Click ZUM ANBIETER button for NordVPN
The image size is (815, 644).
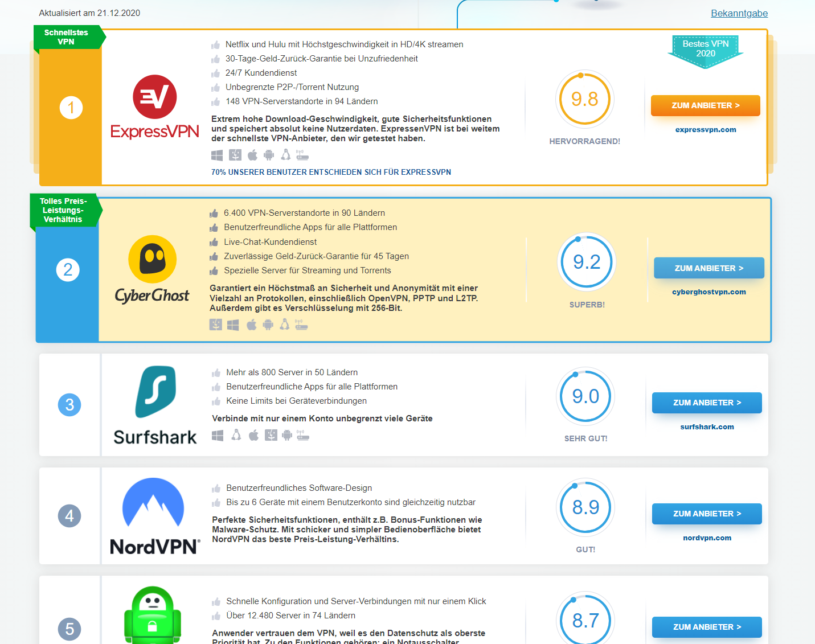coord(707,514)
